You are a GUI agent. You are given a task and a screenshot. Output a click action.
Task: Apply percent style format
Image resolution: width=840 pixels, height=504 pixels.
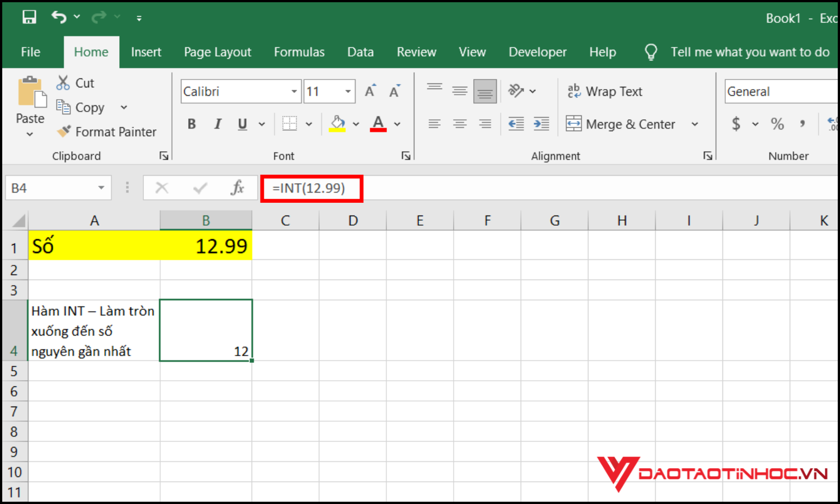(x=777, y=124)
